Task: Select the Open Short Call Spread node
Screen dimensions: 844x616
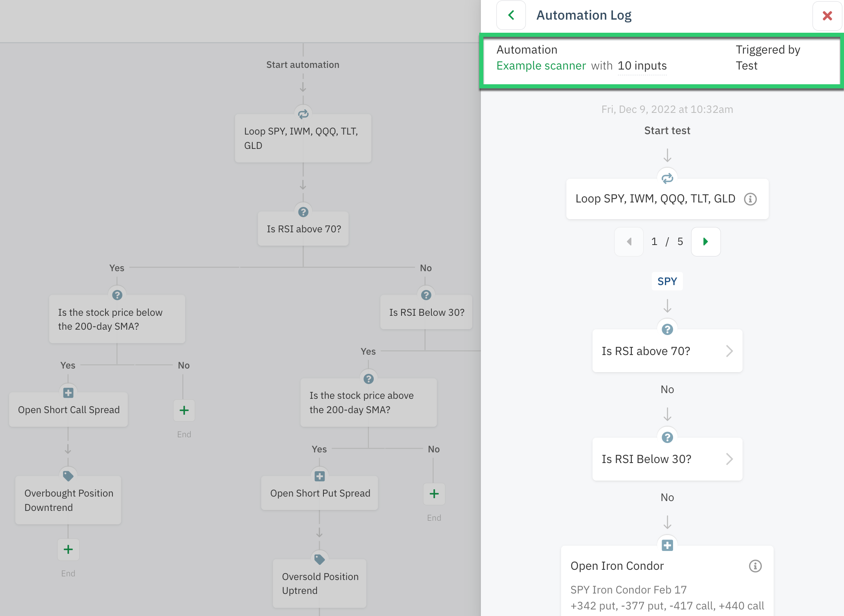Action: point(69,410)
